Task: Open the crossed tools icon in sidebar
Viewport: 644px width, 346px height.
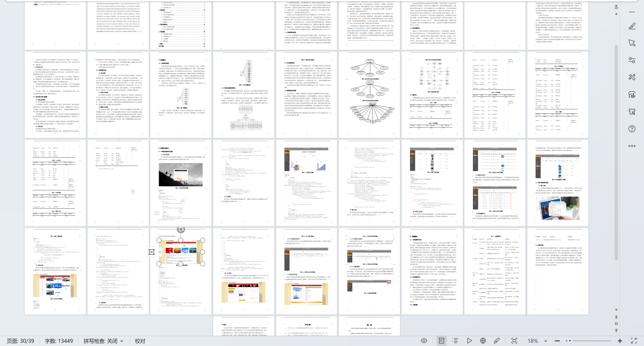Action: tap(631, 77)
